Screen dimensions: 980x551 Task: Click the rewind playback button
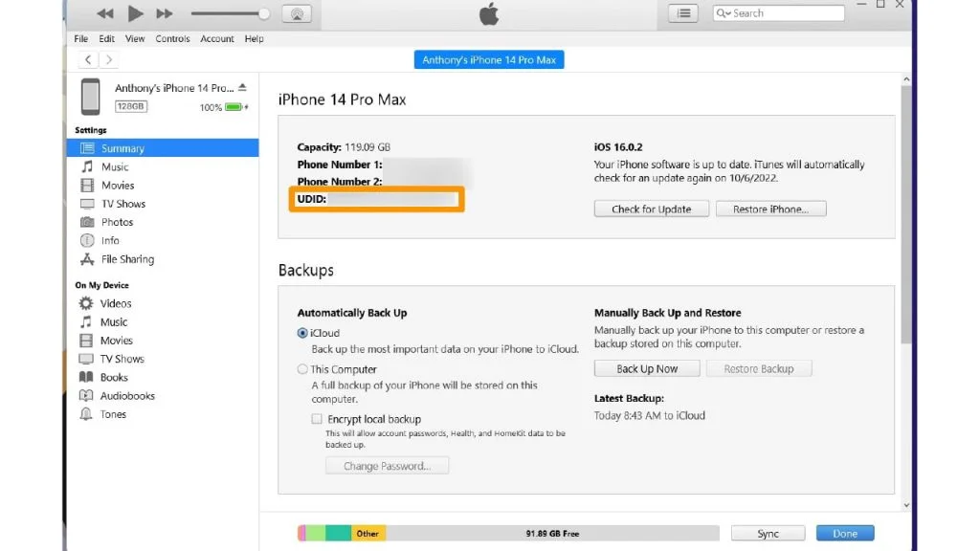[x=104, y=13]
